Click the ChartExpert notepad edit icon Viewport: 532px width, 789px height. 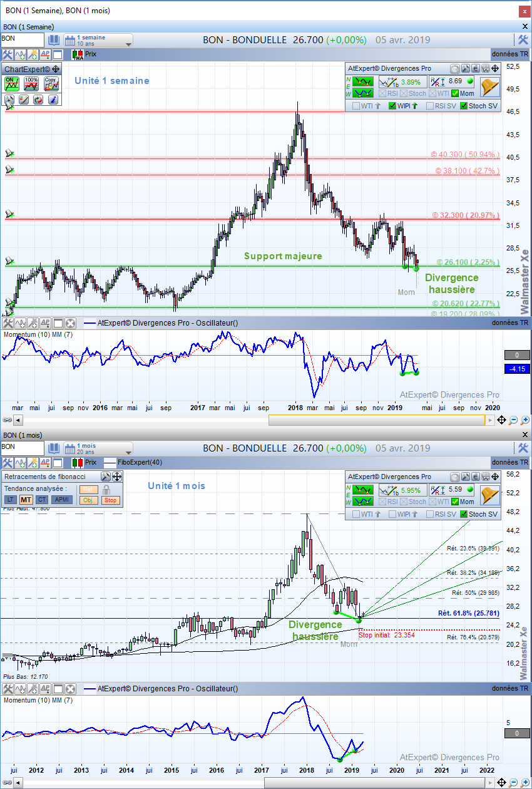pyautogui.click(x=24, y=100)
